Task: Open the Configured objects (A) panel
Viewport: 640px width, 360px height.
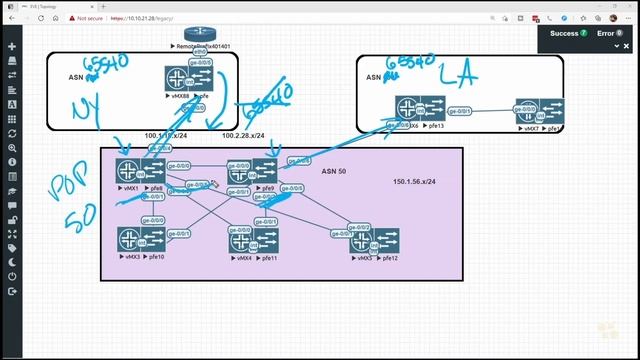Action: coord(12,104)
